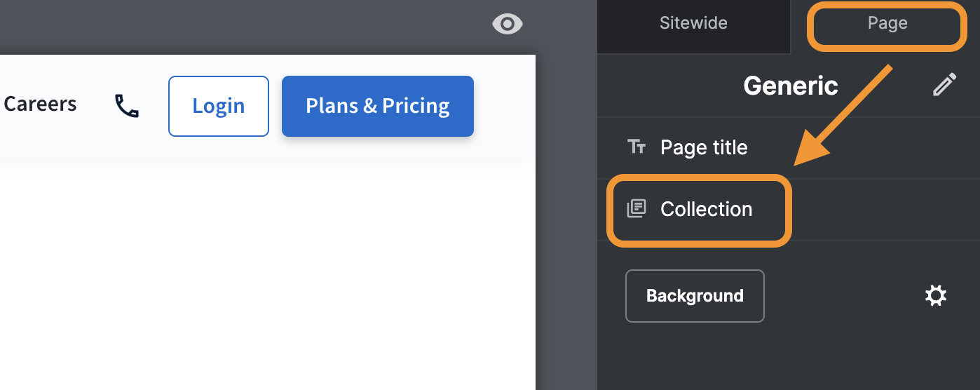This screenshot has height=390, width=980.
Task: Click the phone icon in site header
Action: [127, 106]
